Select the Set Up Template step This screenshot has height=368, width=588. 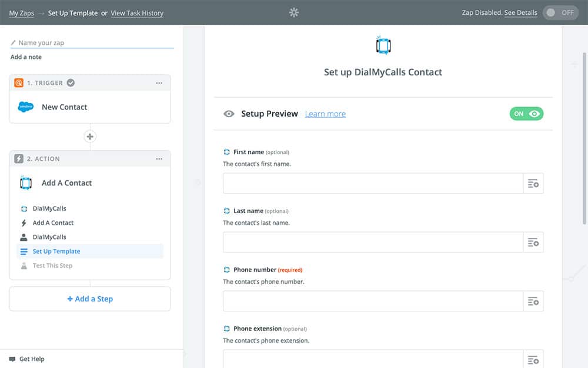(x=56, y=251)
